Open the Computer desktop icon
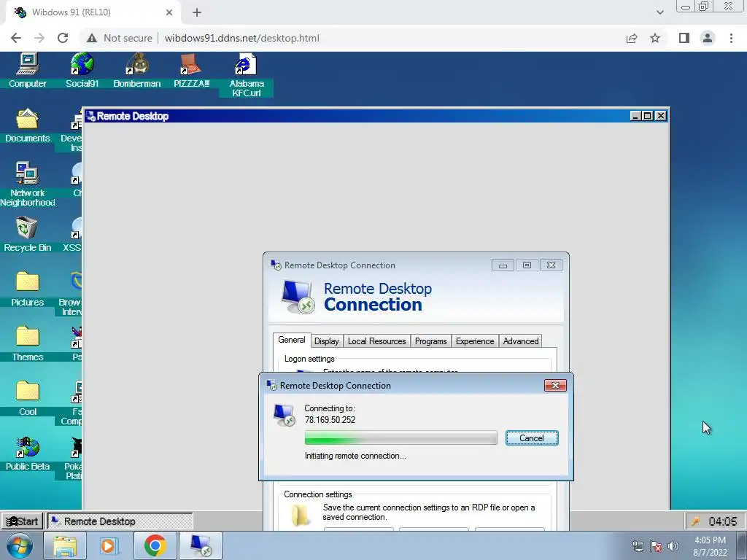 click(x=27, y=70)
